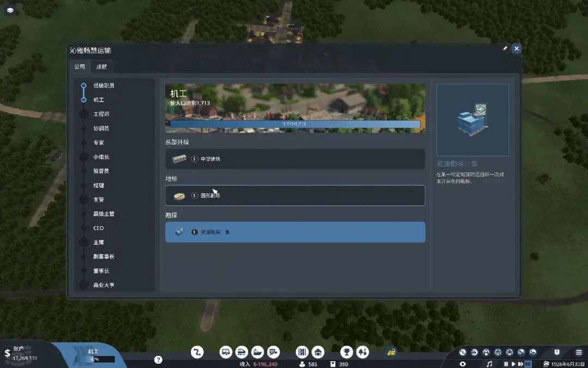Screen dimensions: 588x368
Task: Open the vehicle manager icon next to lines
Action: (474, 352)
